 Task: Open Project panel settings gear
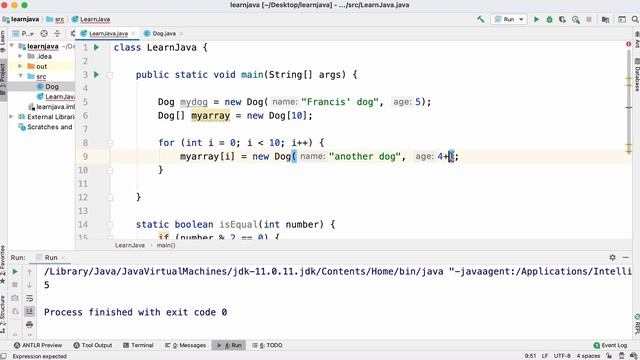(72, 33)
